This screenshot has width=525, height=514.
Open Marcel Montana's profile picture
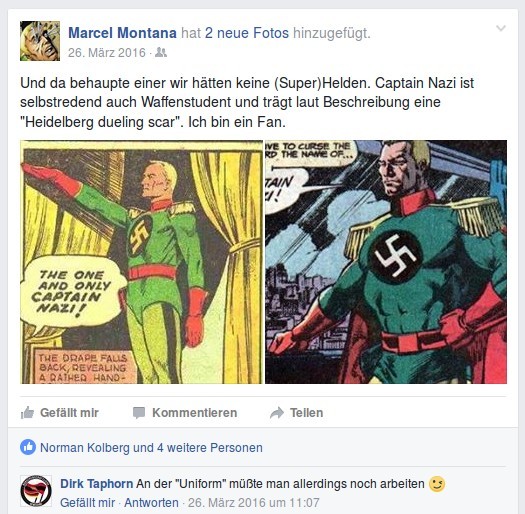[40, 41]
